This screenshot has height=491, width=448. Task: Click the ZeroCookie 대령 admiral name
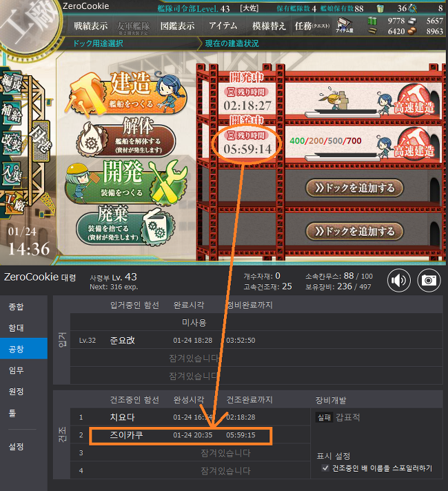(40, 277)
